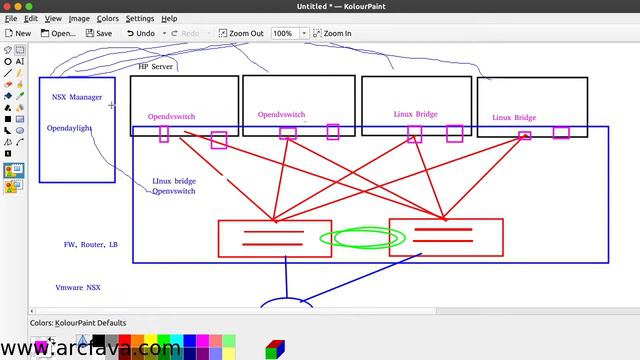Open the View menu
Image resolution: width=640 pixels, height=360 pixels.
[x=53, y=18]
